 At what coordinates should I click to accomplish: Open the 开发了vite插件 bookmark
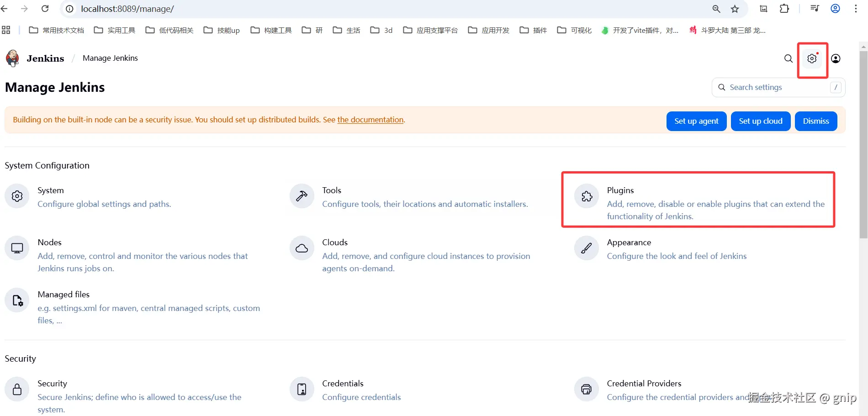pyautogui.click(x=640, y=30)
